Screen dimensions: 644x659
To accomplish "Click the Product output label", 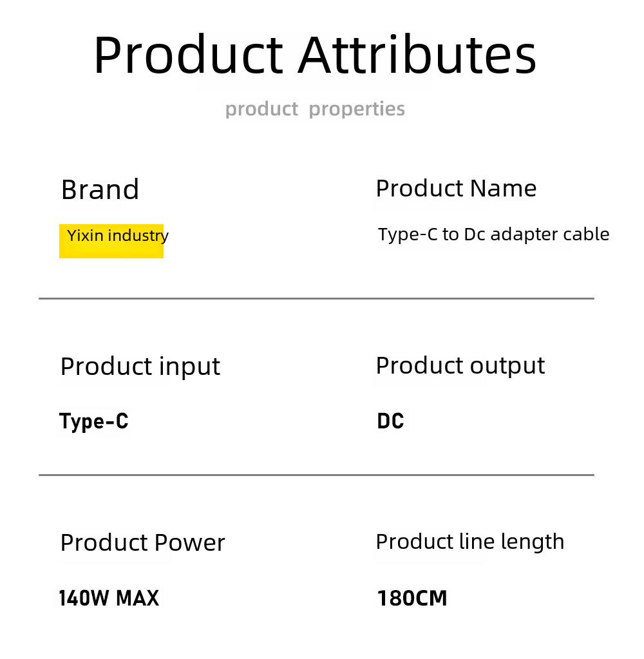I will click(x=460, y=366).
